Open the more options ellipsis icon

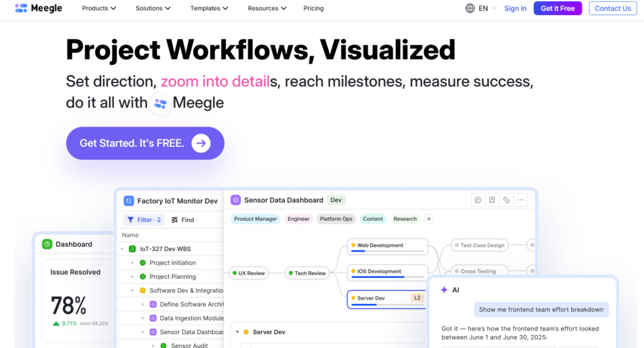click(520, 200)
